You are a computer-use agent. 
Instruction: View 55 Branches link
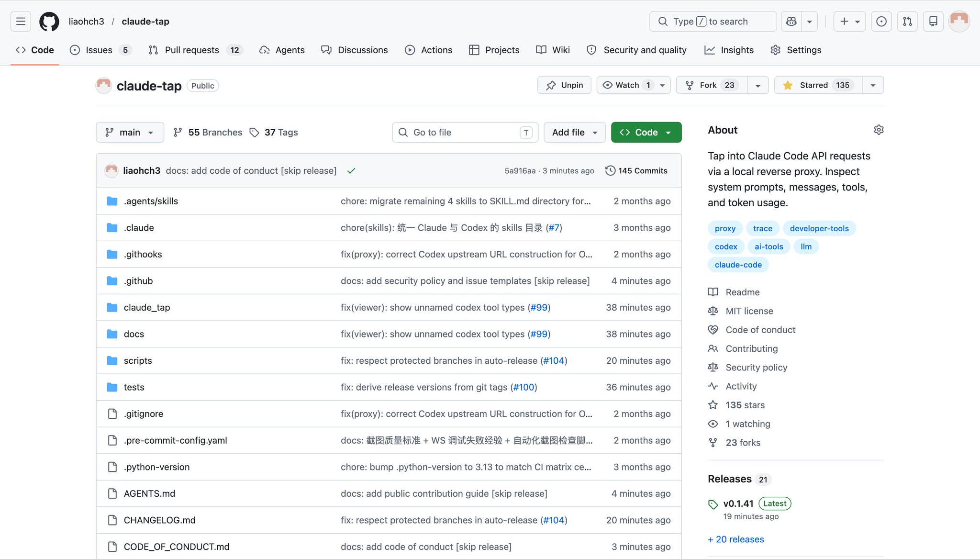point(208,132)
